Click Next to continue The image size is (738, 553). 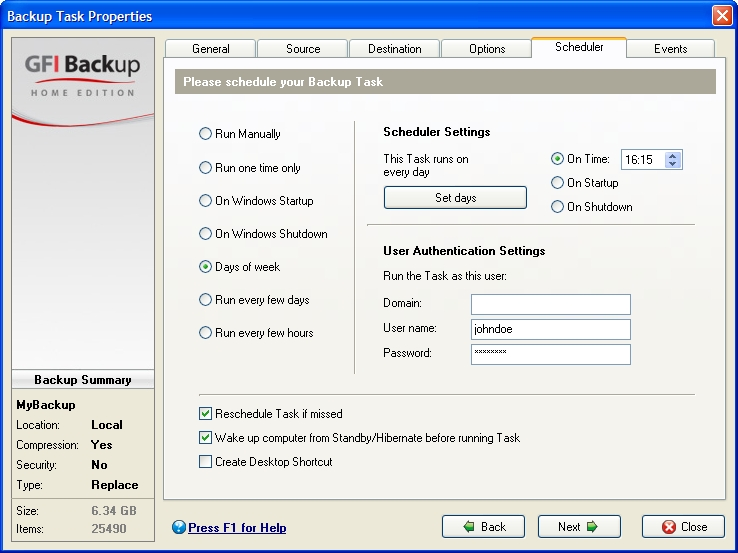[579, 527]
